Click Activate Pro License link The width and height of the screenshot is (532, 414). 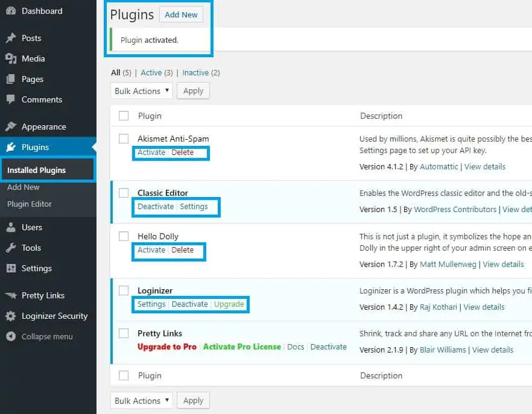[242, 347]
